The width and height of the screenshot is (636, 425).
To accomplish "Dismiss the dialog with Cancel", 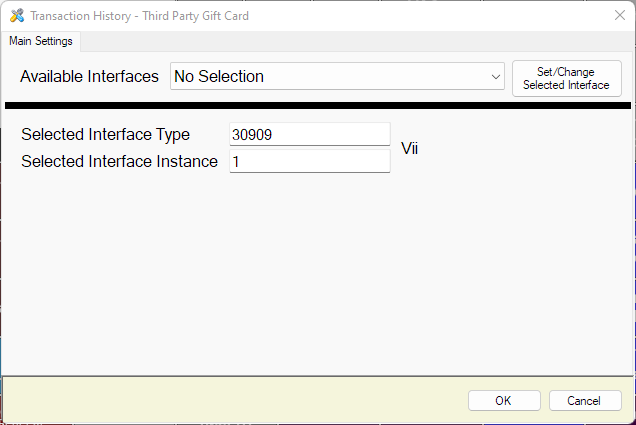I will coord(585,401).
